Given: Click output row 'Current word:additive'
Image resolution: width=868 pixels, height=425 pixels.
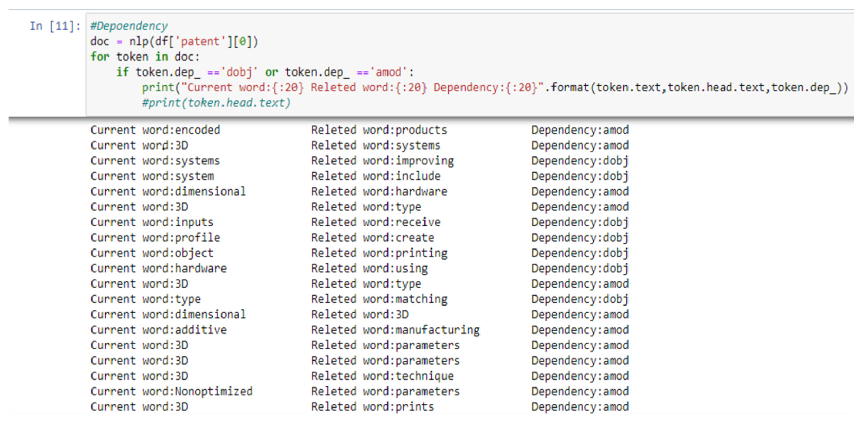Looking at the screenshot, I should (x=158, y=330).
